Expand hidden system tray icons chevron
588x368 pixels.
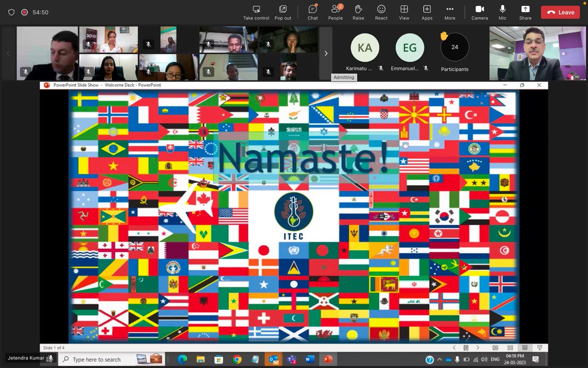pos(440,360)
